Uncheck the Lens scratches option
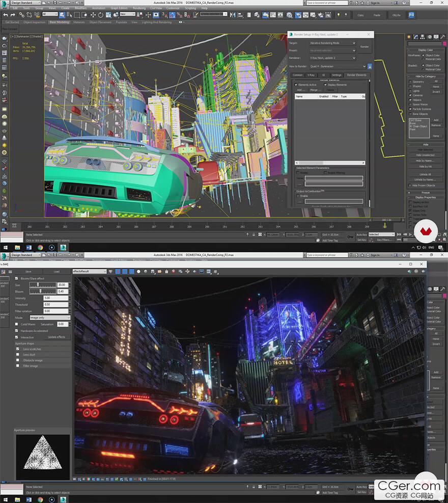 pyautogui.click(x=18, y=349)
